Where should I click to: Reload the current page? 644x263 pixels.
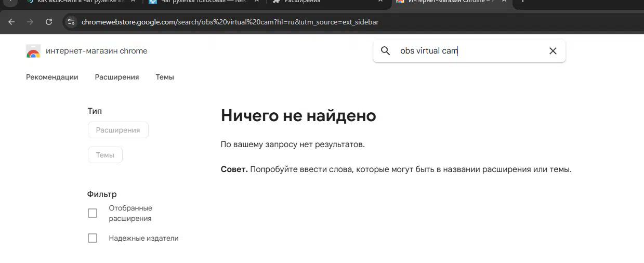click(x=49, y=22)
